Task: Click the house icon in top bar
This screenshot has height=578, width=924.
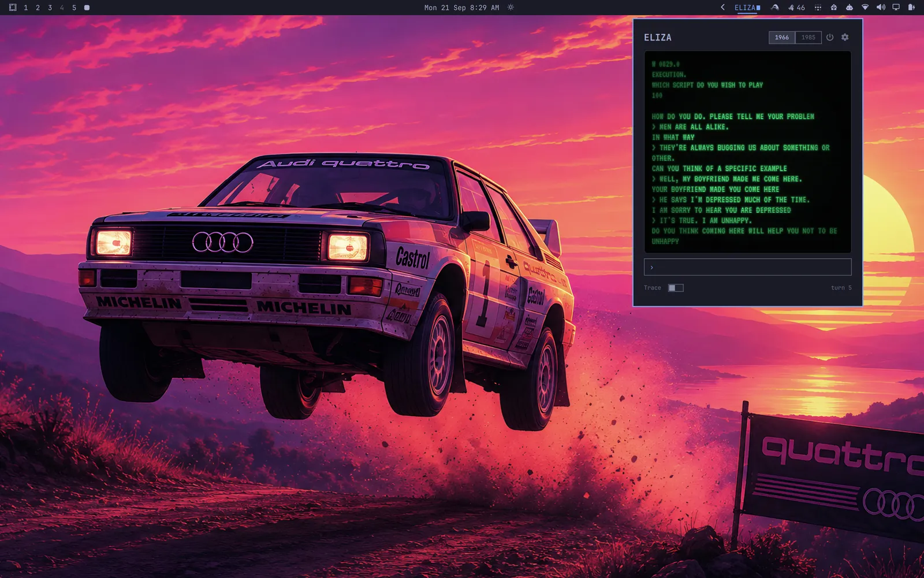Action: coord(833,8)
